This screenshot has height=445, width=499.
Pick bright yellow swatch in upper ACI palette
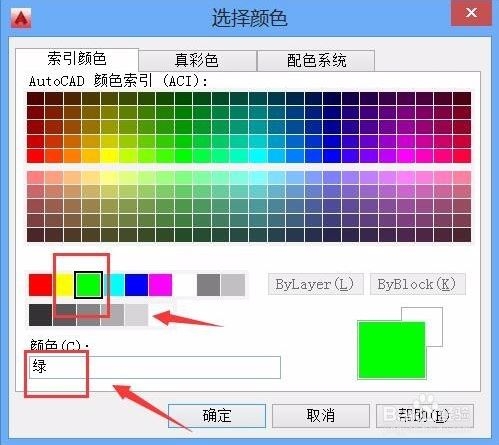109,156
